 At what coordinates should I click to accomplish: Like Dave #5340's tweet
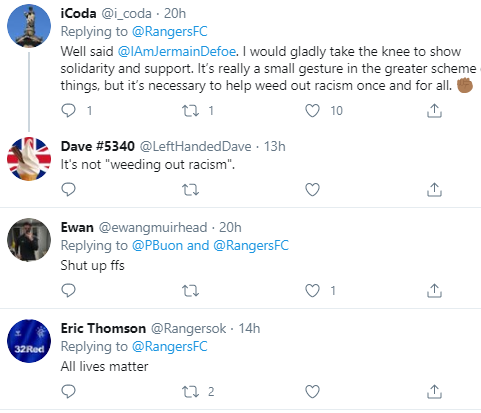pyautogui.click(x=312, y=190)
